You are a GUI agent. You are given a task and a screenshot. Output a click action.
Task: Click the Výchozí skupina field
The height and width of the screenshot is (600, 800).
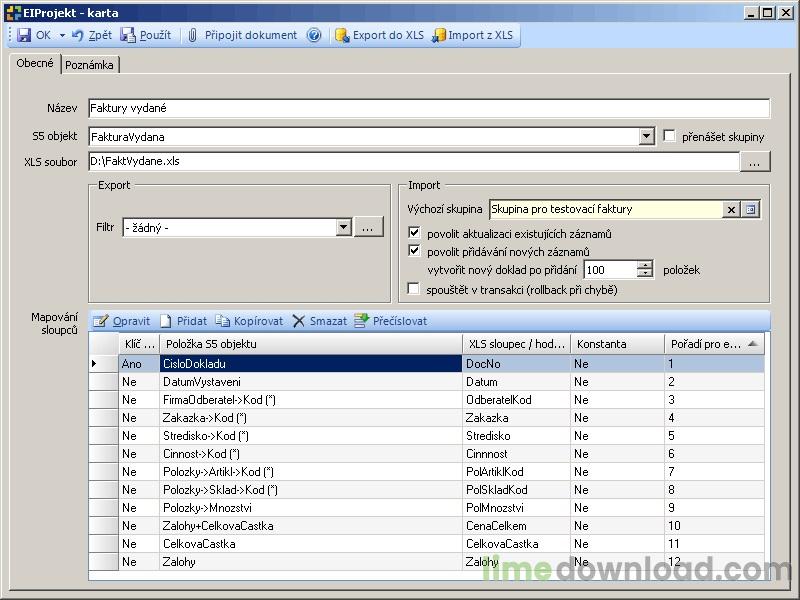pos(606,209)
